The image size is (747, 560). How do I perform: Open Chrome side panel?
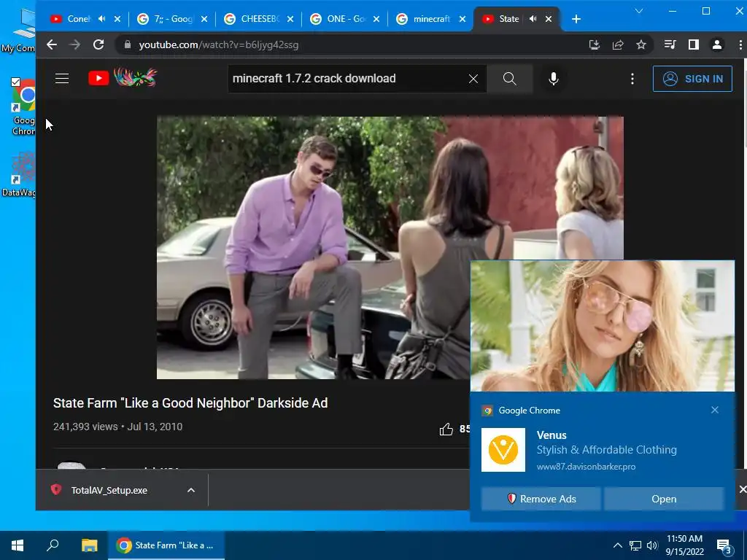pyautogui.click(x=694, y=44)
